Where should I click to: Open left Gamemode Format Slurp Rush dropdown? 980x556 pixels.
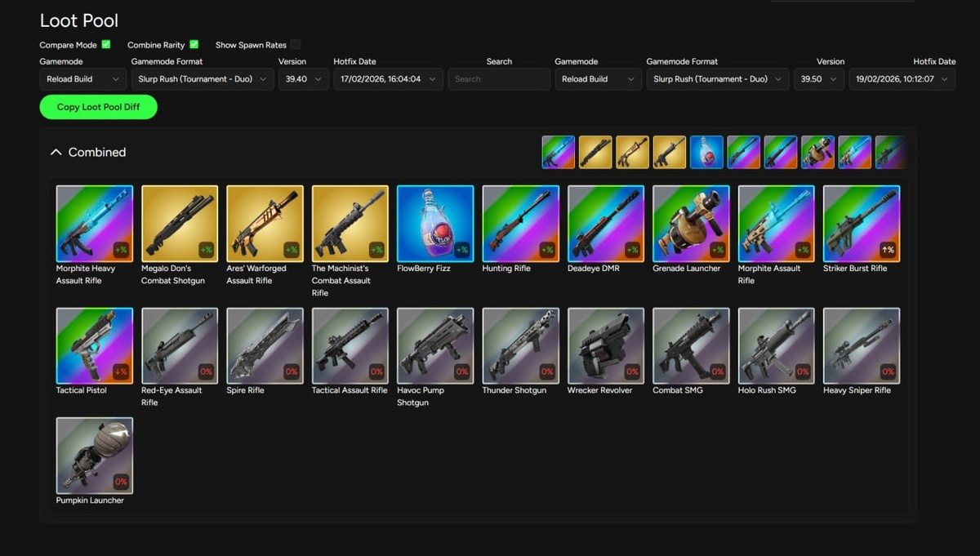coord(203,79)
